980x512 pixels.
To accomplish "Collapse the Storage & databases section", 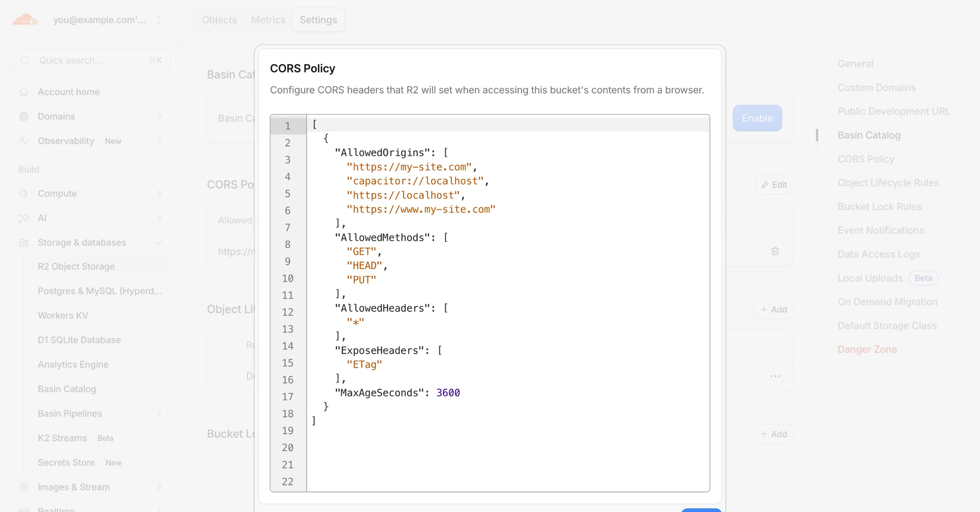I will tap(159, 243).
